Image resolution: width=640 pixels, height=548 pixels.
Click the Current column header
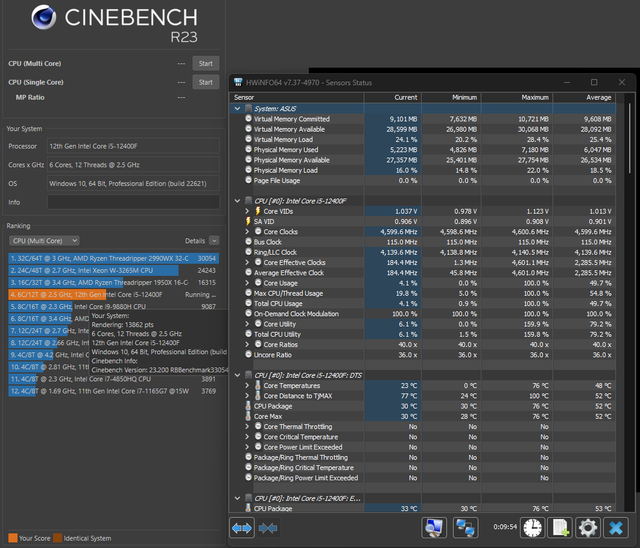(x=393, y=98)
